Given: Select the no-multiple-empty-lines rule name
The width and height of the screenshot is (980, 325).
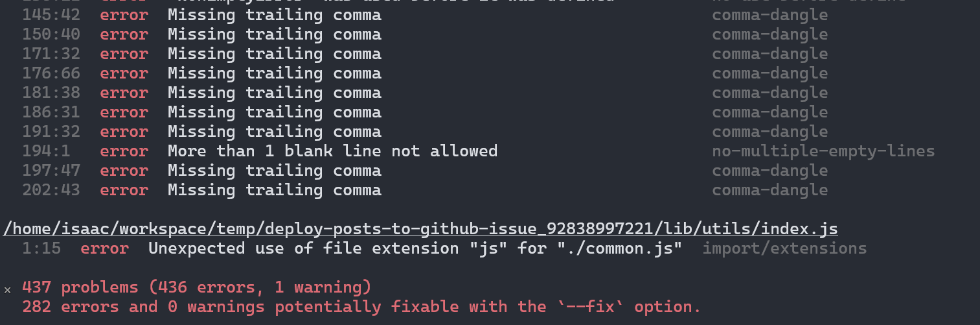Looking at the screenshot, I should 823,151.
